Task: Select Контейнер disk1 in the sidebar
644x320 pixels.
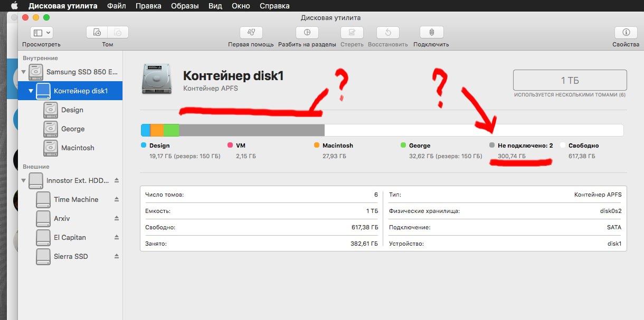Action: coord(70,91)
